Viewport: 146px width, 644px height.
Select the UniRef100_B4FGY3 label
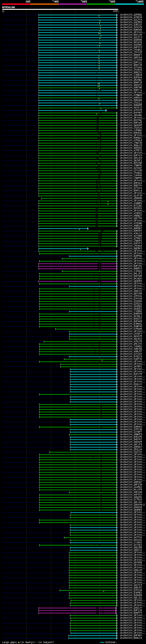131,47
